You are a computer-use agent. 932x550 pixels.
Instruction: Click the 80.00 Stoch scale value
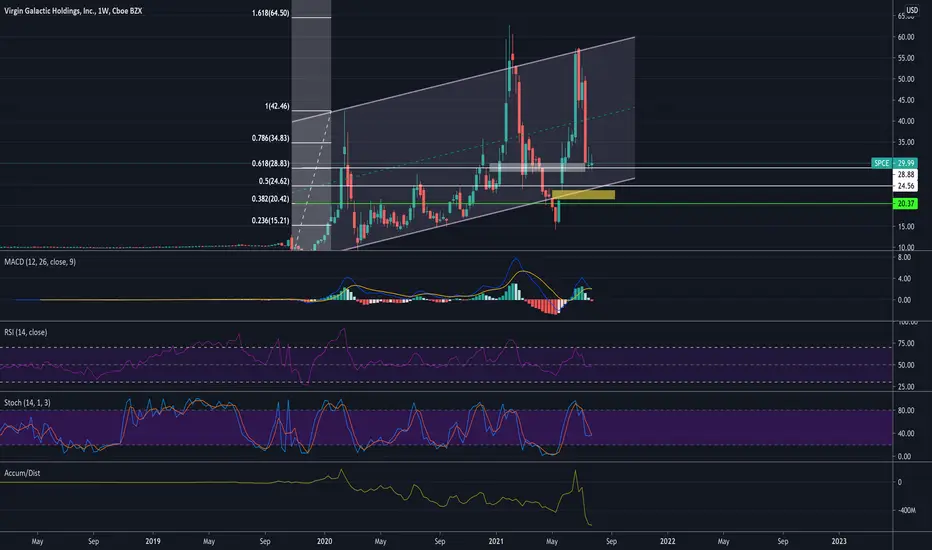pos(906,410)
